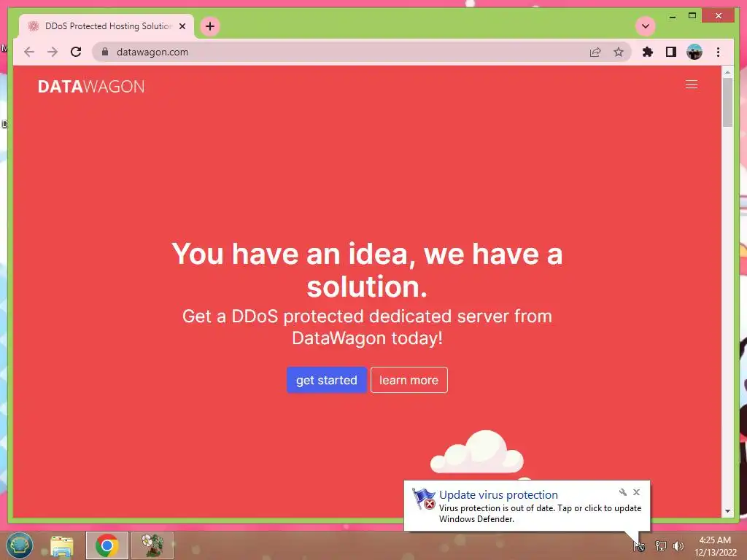Maximize the Chrome window
This screenshot has height=560, width=747.
(692, 16)
